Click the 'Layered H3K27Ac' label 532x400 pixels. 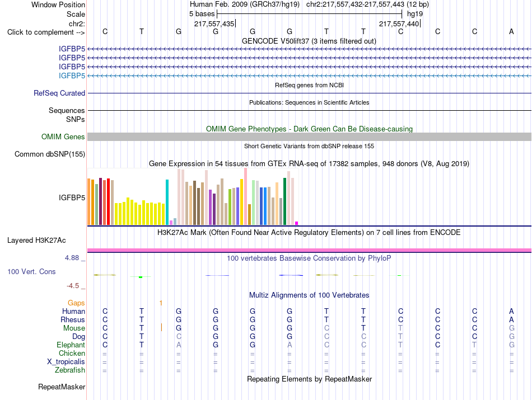click(36, 241)
